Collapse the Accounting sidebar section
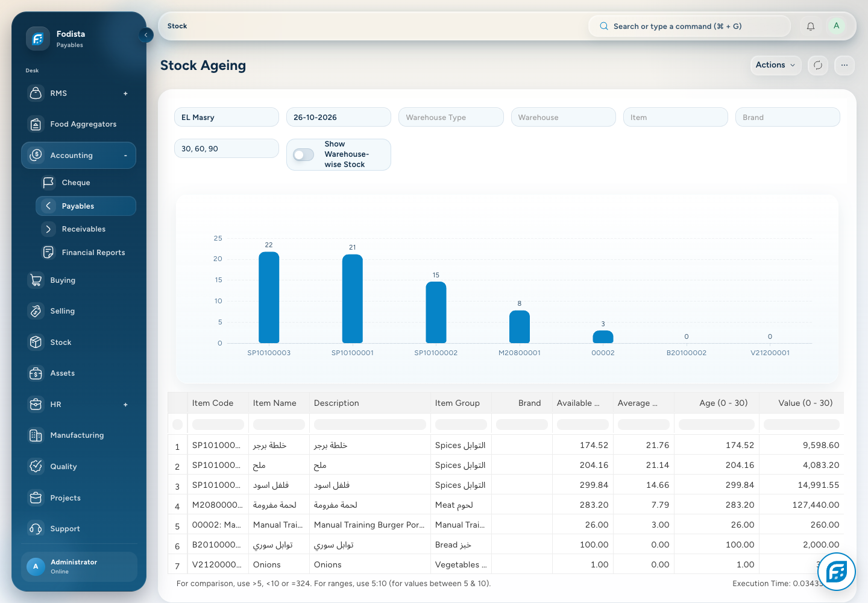 point(125,156)
